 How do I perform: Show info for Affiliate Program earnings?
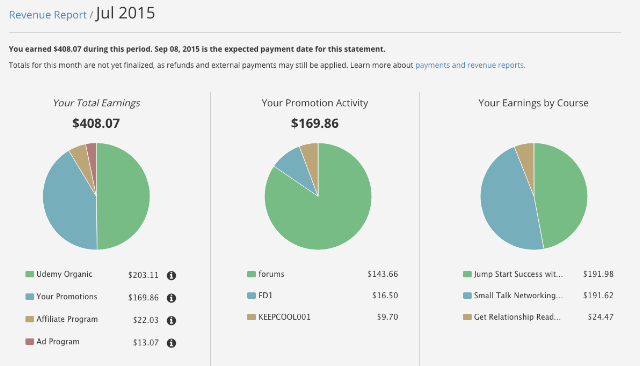(x=171, y=320)
